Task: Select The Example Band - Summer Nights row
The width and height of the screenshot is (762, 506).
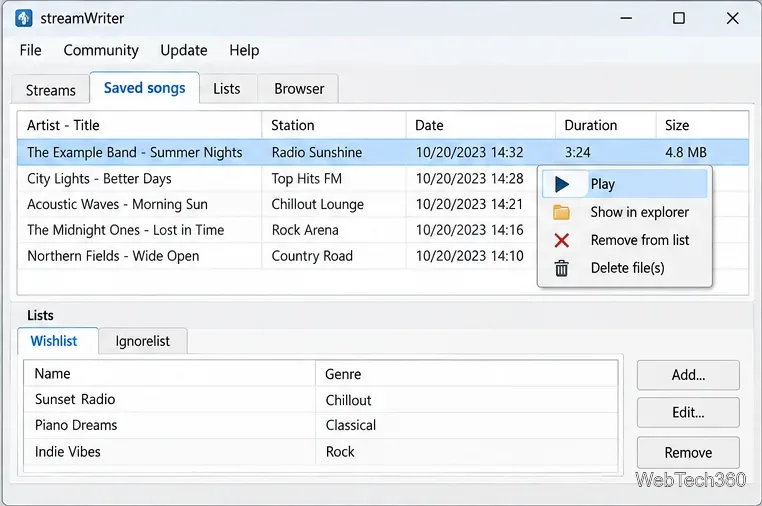Action: coord(382,153)
